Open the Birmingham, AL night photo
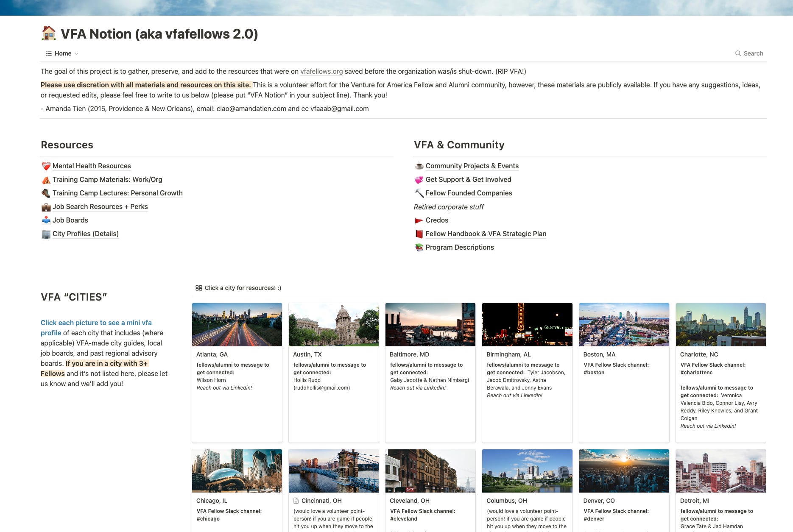The image size is (793, 532). tap(527, 325)
